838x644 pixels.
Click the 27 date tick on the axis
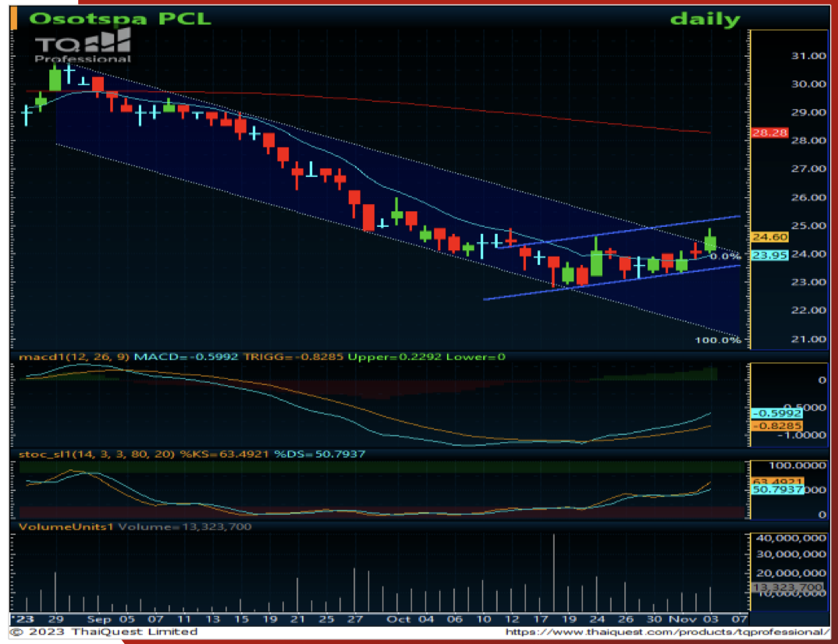point(355,619)
